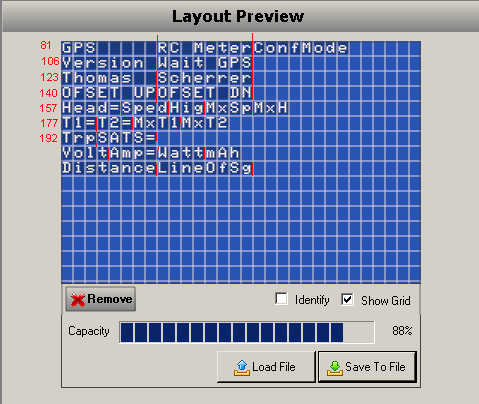
Task: Click the Load File button
Action: (x=266, y=367)
